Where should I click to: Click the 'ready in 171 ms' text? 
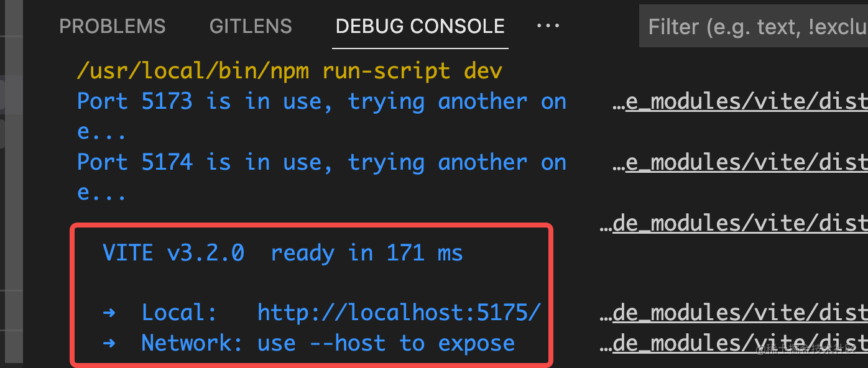click(x=367, y=253)
